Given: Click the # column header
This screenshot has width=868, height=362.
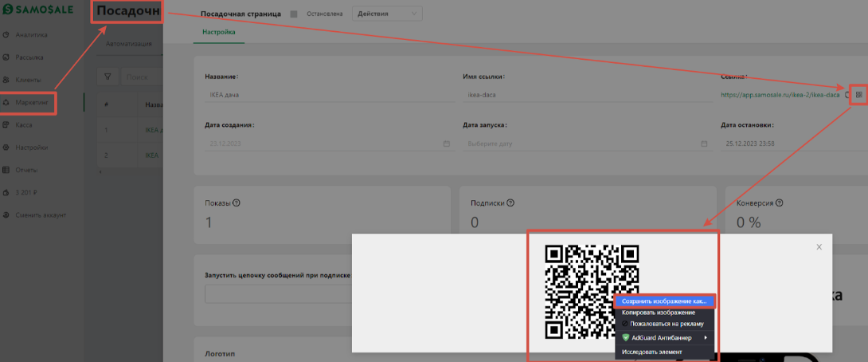Looking at the screenshot, I should 106,104.
